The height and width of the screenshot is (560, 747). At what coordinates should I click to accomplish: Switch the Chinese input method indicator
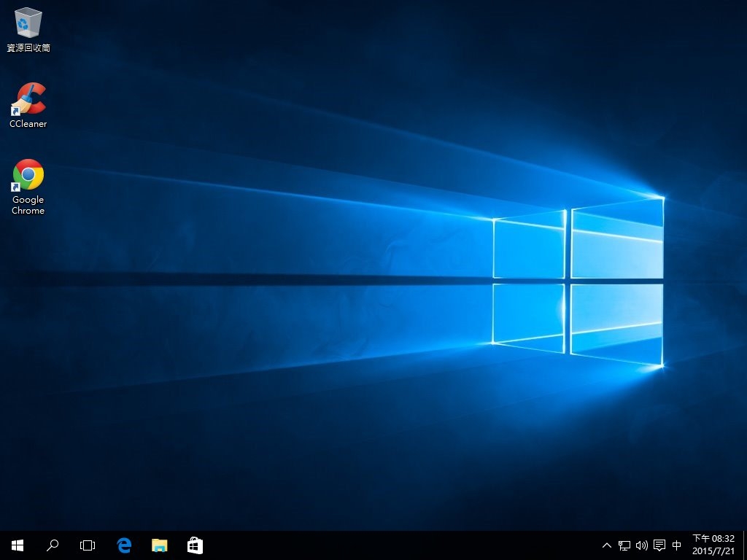pos(676,545)
